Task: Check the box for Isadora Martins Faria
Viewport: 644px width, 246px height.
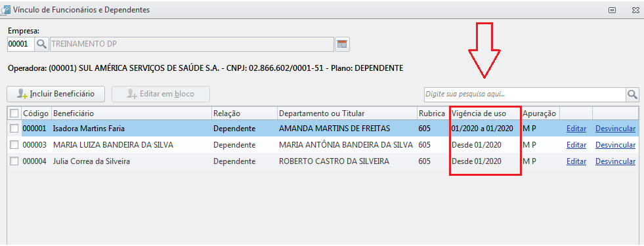Action: (x=14, y=129)
